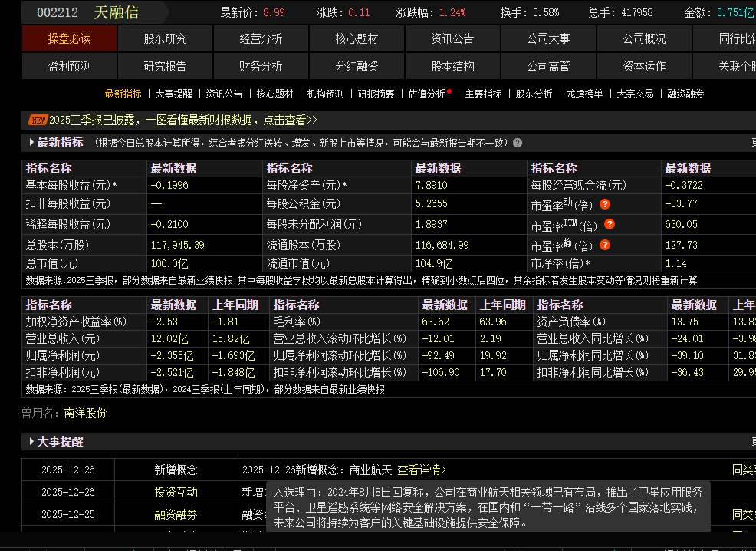Select the 核心题材 main tab
Screen dimensions: 756x551
pyautogui.click(x=357, y=38)
